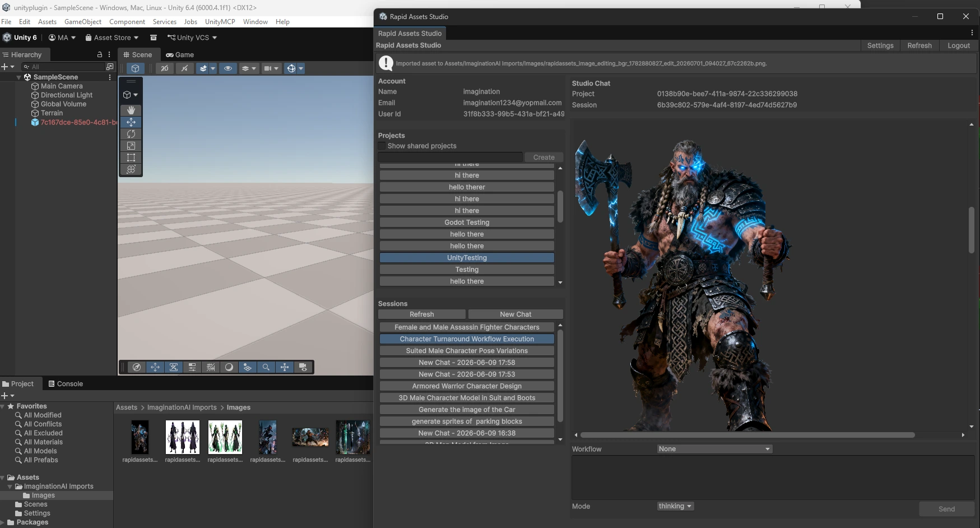Click the magnifier icon in bottom overlay bar
Screen dimensions: 980x528
[x=266, y=367]
